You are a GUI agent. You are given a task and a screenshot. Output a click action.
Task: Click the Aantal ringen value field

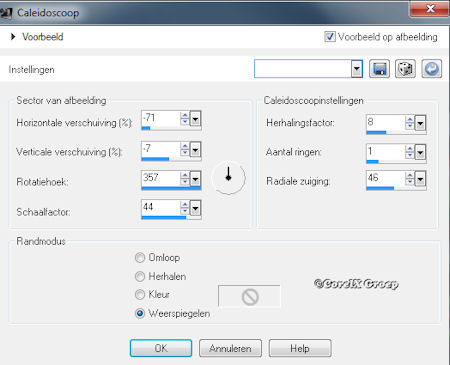pos(385,152)
